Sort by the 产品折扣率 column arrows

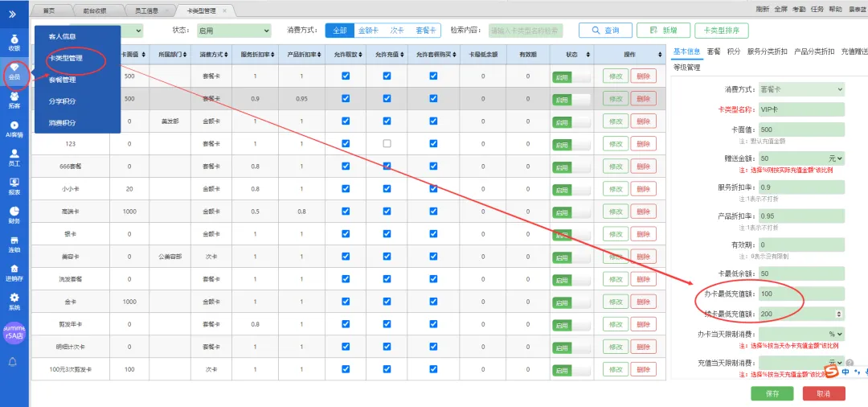pyautogui.click(x=319, y=55)
